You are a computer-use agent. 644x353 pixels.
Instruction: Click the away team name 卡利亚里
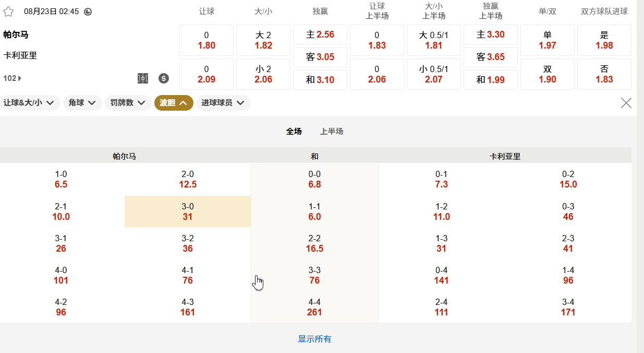[x=20, y=55]
